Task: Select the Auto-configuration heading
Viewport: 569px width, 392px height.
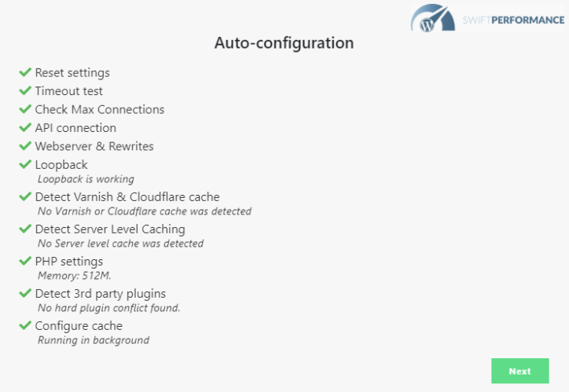Action: pos(284,43)
